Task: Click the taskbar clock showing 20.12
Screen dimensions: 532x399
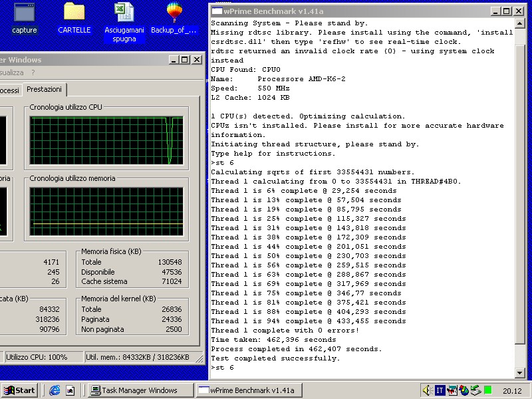Action: click(x=512, y=391)
